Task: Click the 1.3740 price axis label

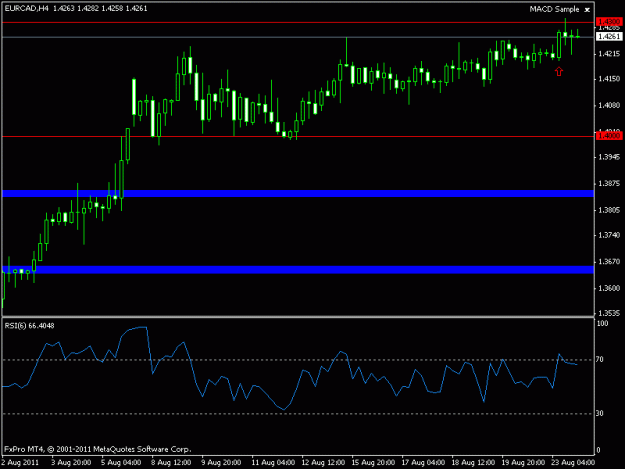Action: [x=609, y=235]
